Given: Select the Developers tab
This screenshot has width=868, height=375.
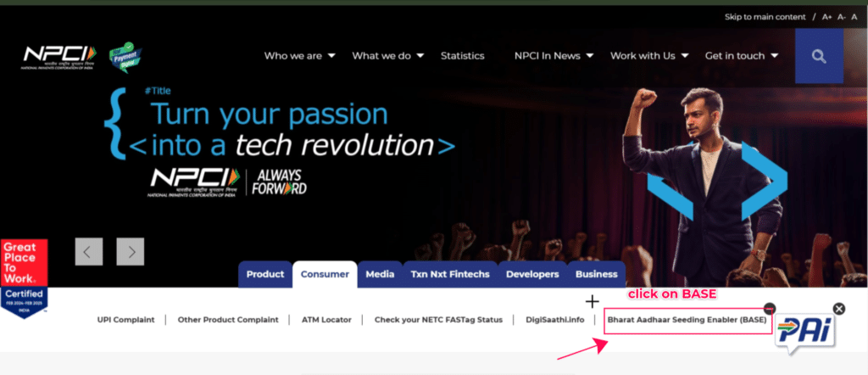Looking at the screenshot, I should (531, 274).
